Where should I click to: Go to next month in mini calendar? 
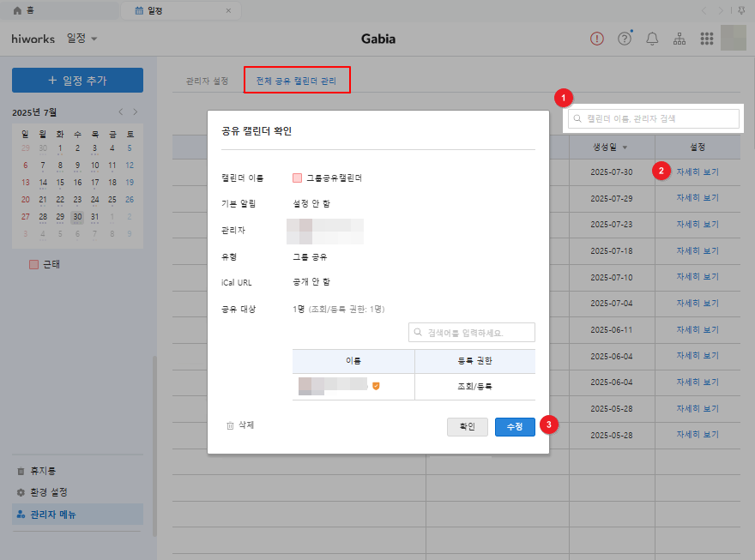coord(135,112)
